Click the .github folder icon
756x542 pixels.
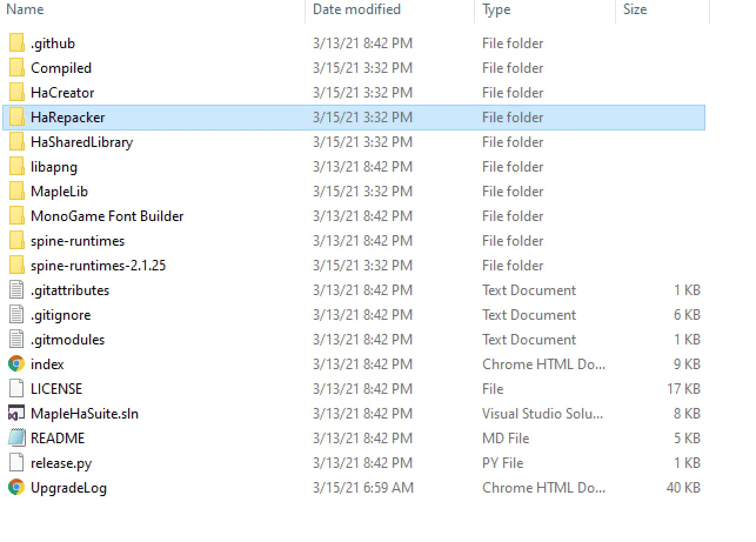coord(17,44)
